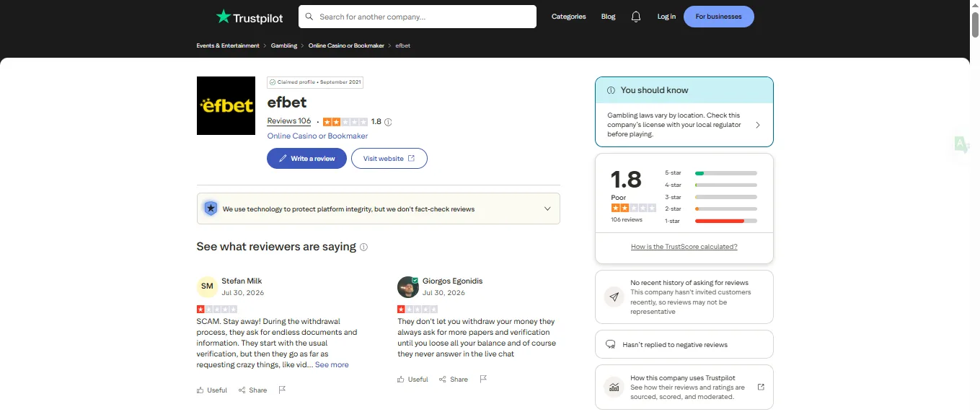
Task: Click the search magnifier icon
Action: [x=309, y=17]
